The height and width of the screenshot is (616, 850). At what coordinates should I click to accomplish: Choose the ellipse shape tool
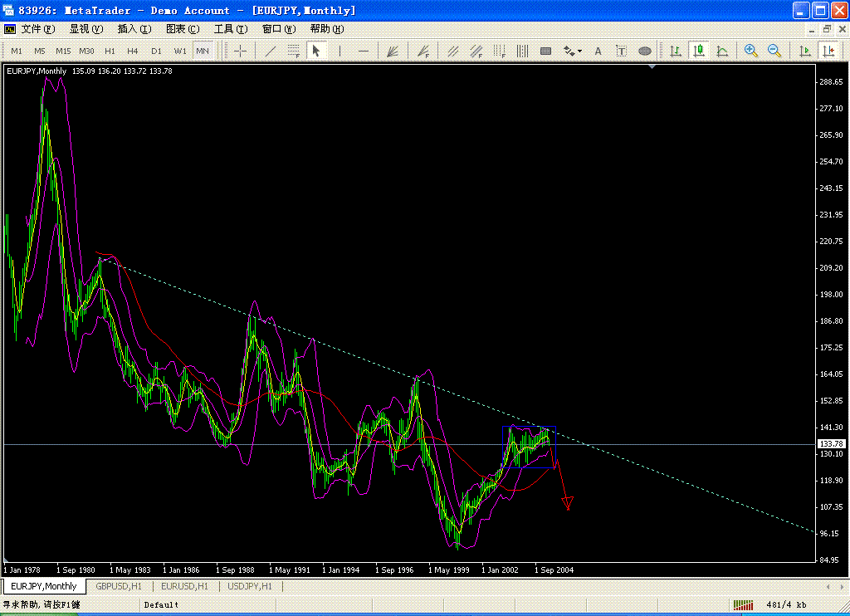pos(645,51)
